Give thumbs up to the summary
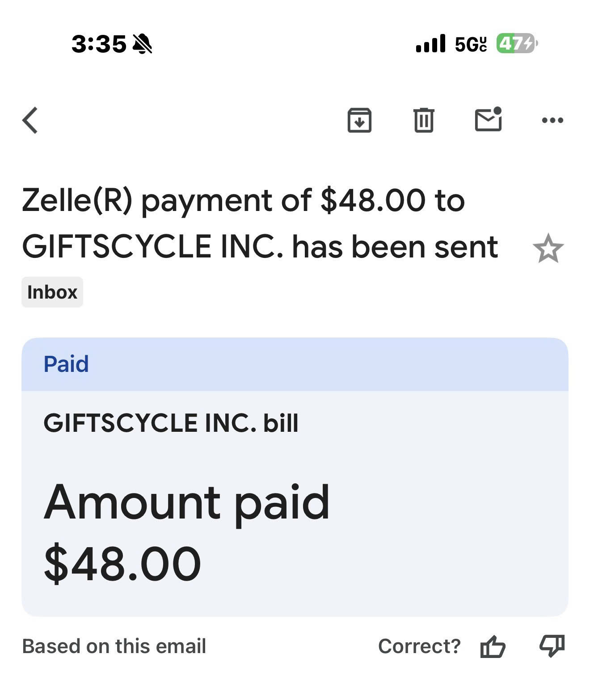 pos(493,646)
